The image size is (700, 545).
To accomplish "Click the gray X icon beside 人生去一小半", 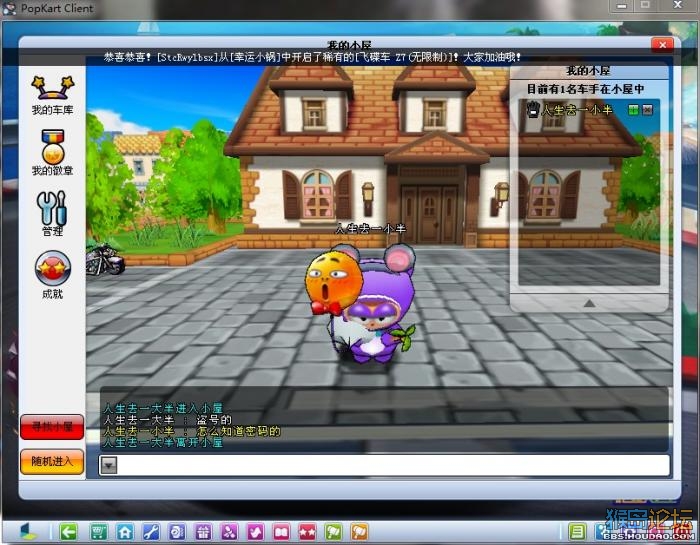I will point(647,110).
